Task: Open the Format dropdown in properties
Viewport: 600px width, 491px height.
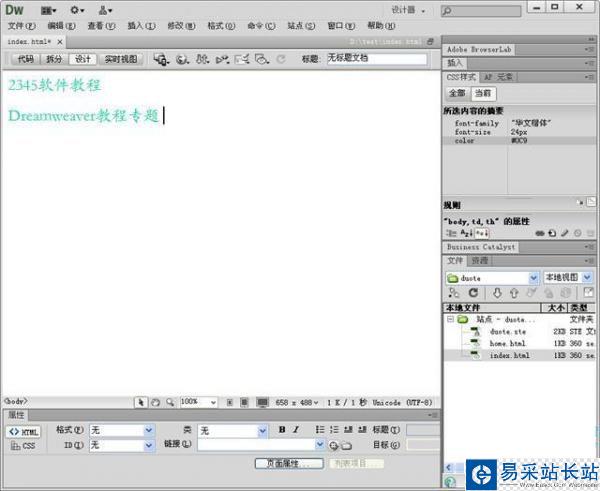Action: (x=149, y=430)
